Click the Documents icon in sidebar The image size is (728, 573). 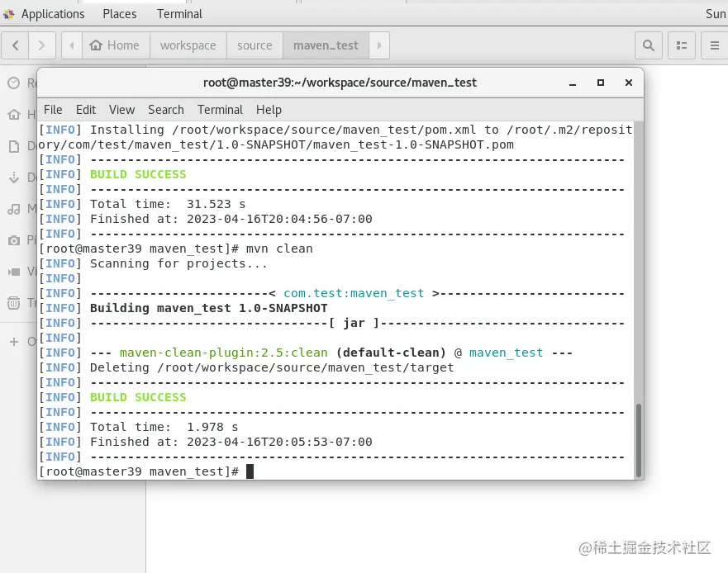[x=14, y=146]
